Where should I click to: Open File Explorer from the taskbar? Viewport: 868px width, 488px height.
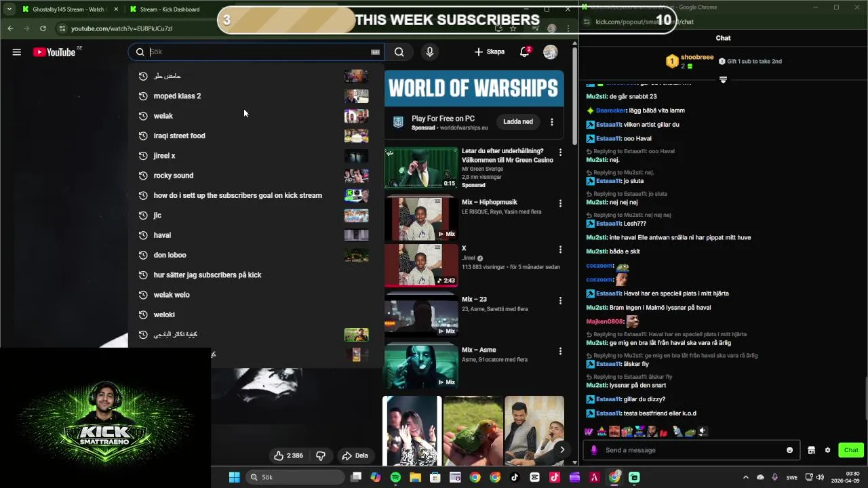click(415, 477)
